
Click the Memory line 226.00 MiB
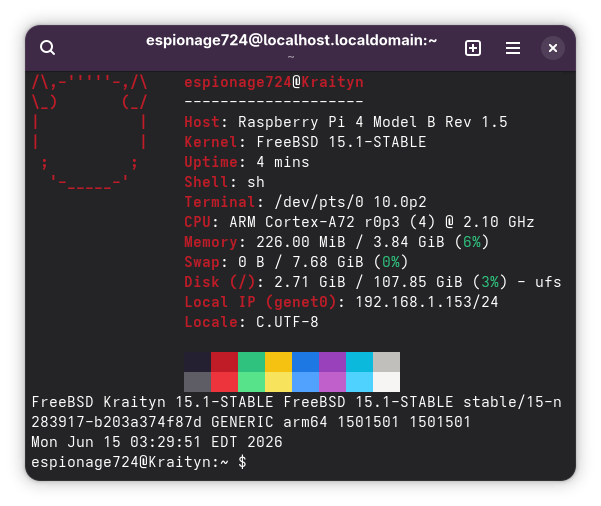point(337,242)
